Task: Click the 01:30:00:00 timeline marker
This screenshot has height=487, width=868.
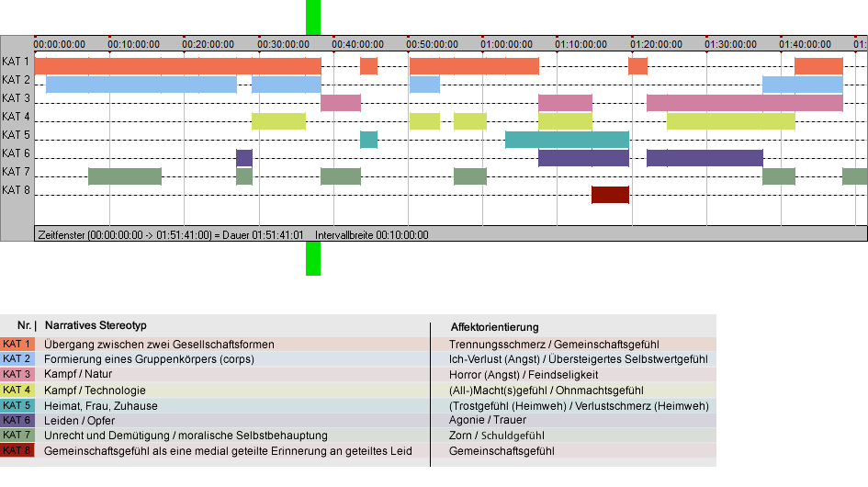Action: [731, 44]
